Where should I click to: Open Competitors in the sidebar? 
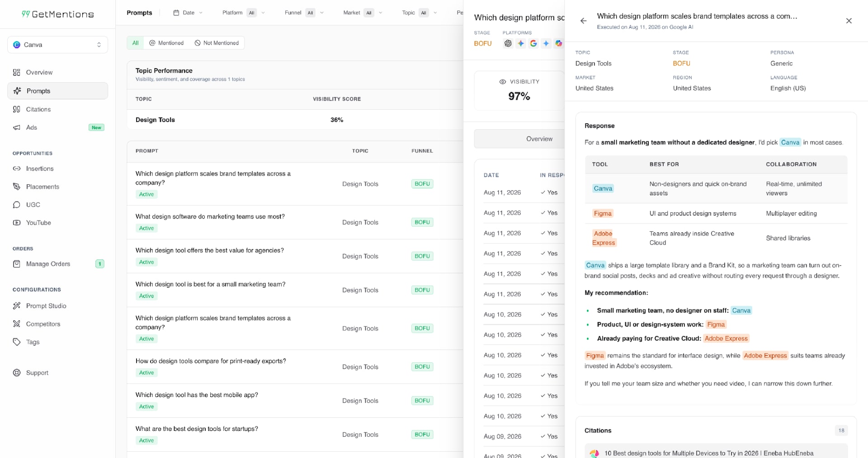(x=57, y=324)
